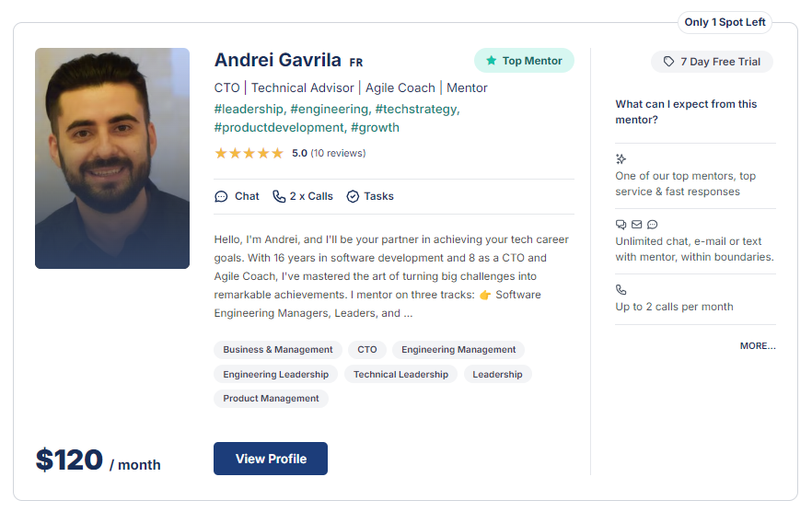The image size is (812, 512).
Task: Select the Business & Management tag
Action: (278, 350)
